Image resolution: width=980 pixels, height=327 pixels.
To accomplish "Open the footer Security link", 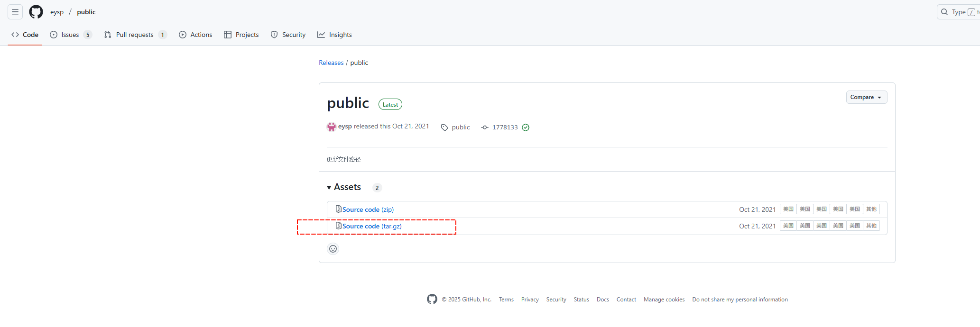I will [556, 300].
